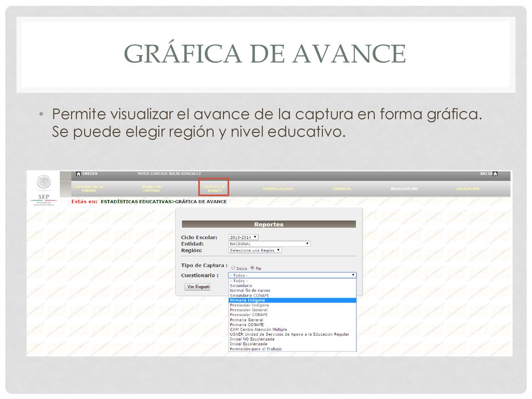The width and height of the screenshot is (532, 399).
Task: Open the Seleccione una Región dropdown
Action: 255,250
